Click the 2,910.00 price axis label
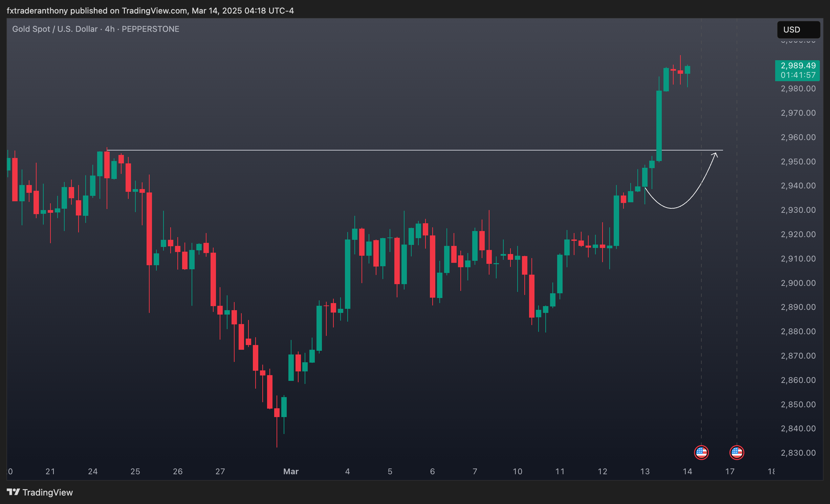This screenshot has width=830, height=504. [x=798, y=259]
